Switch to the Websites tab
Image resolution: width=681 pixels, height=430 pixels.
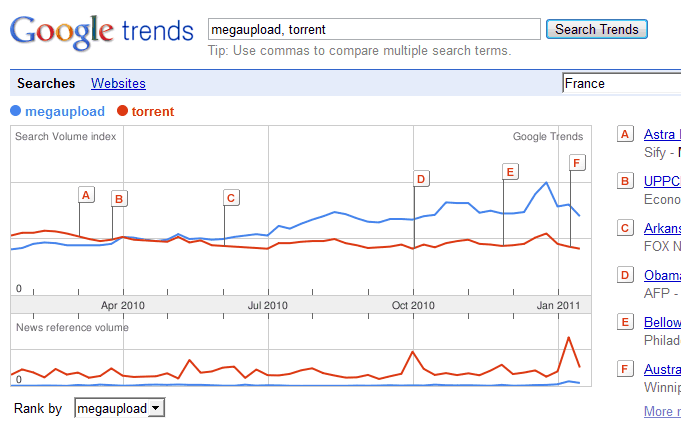(x=118, y=83)
